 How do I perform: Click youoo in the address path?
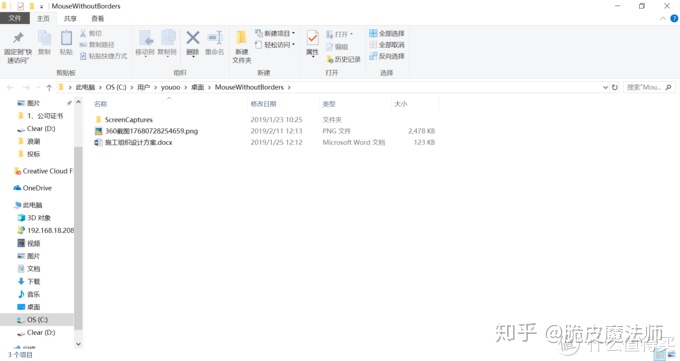coord(170,87)
